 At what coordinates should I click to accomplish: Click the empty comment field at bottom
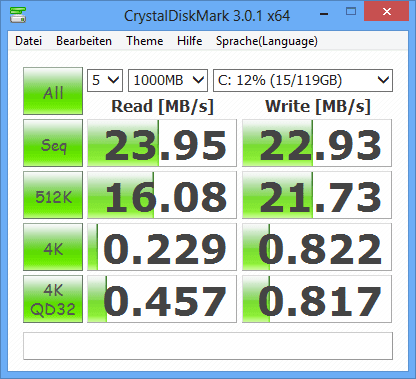point(208,346)
